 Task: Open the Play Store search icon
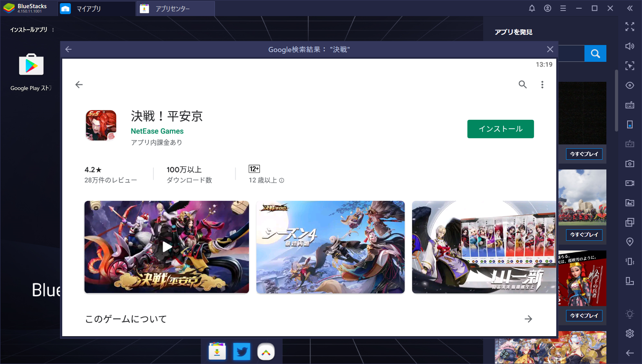point(523,85)
